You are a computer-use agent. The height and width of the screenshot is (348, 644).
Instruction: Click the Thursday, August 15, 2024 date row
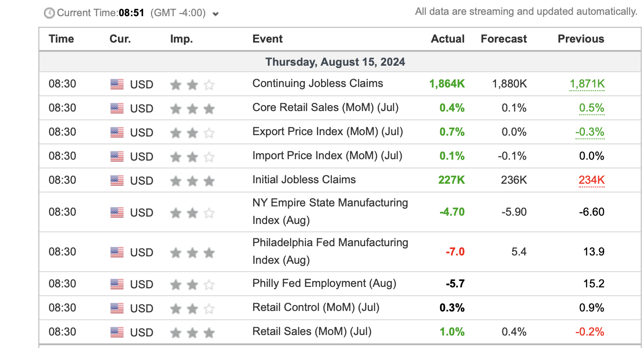335,62
